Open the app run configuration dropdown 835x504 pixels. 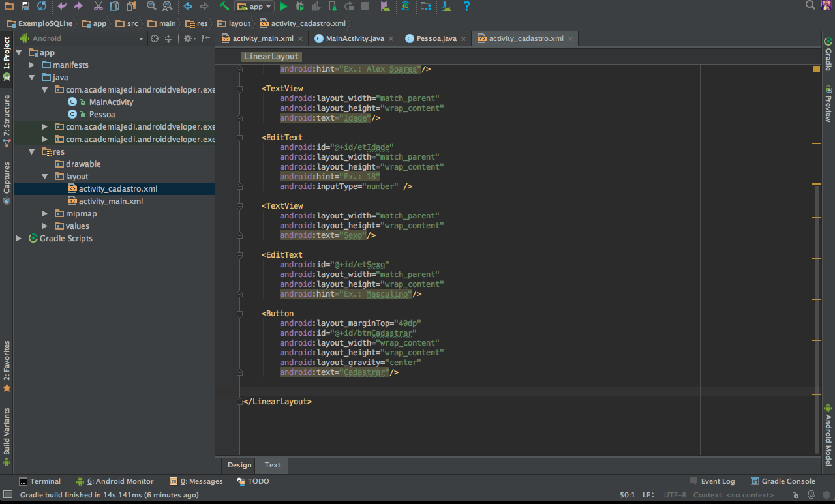tap(254, 7)
